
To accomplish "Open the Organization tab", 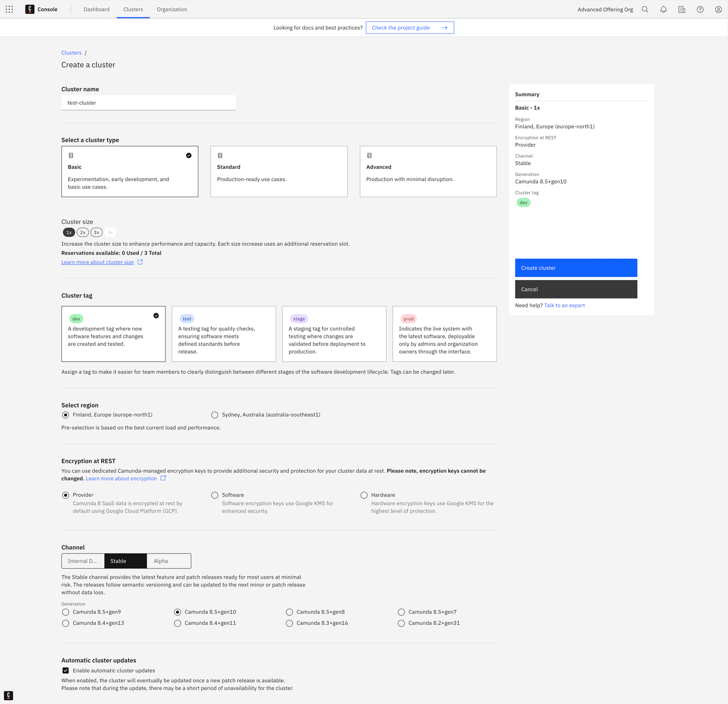I will 172,9.
